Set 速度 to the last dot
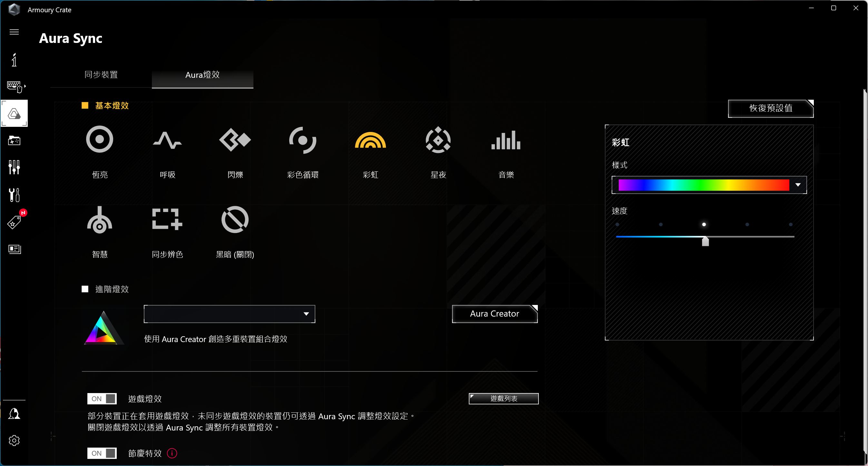Image resolution: width=868 pixels, height=466 pixels. pos(791,225)
